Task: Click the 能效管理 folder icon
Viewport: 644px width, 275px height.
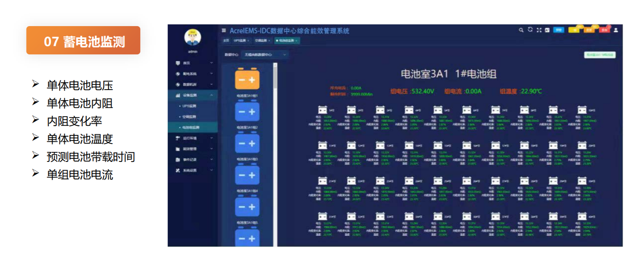Action: [x=178, y=149]
